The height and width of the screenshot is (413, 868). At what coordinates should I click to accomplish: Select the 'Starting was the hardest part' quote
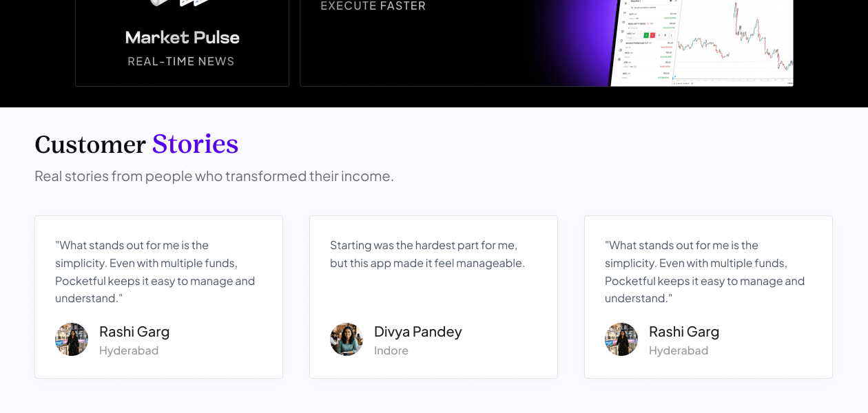coord(427,254)
